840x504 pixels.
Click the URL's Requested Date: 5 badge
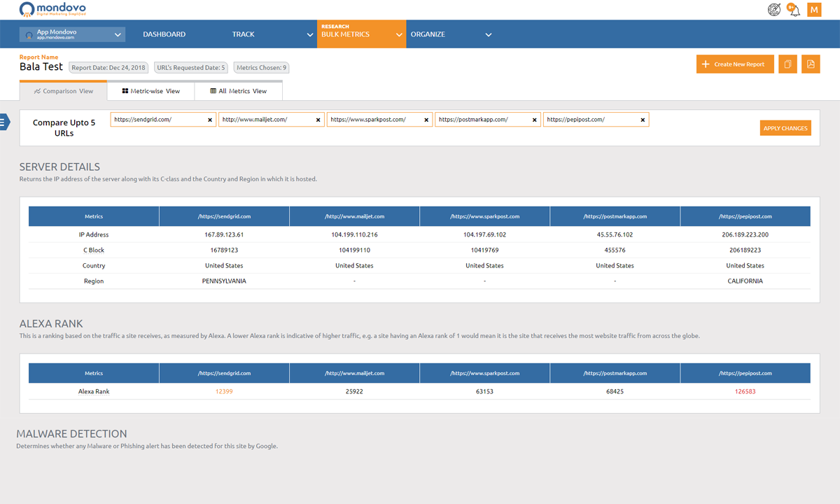tap(191, 68)
